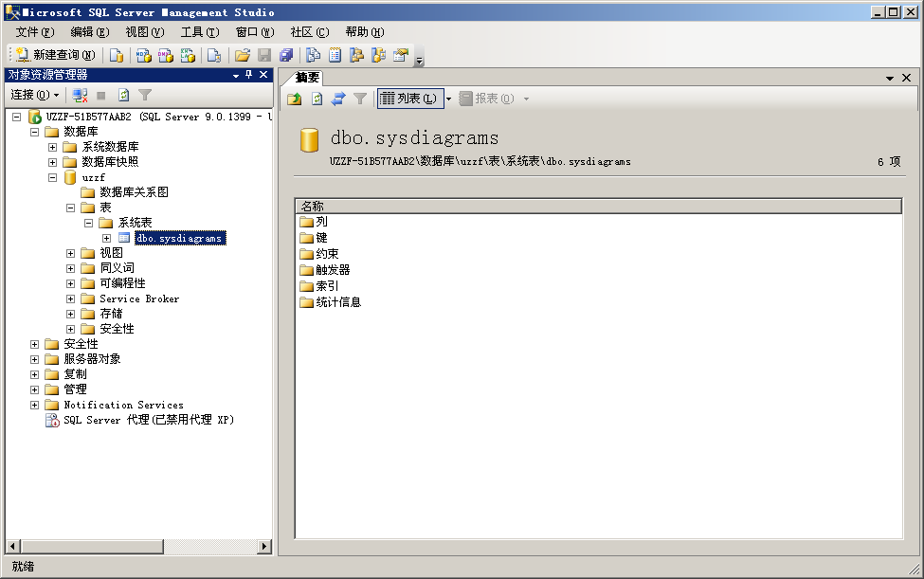The image size is (924, 579).
Task: Expand the Service Broker node
Action: tap(71, 299)
